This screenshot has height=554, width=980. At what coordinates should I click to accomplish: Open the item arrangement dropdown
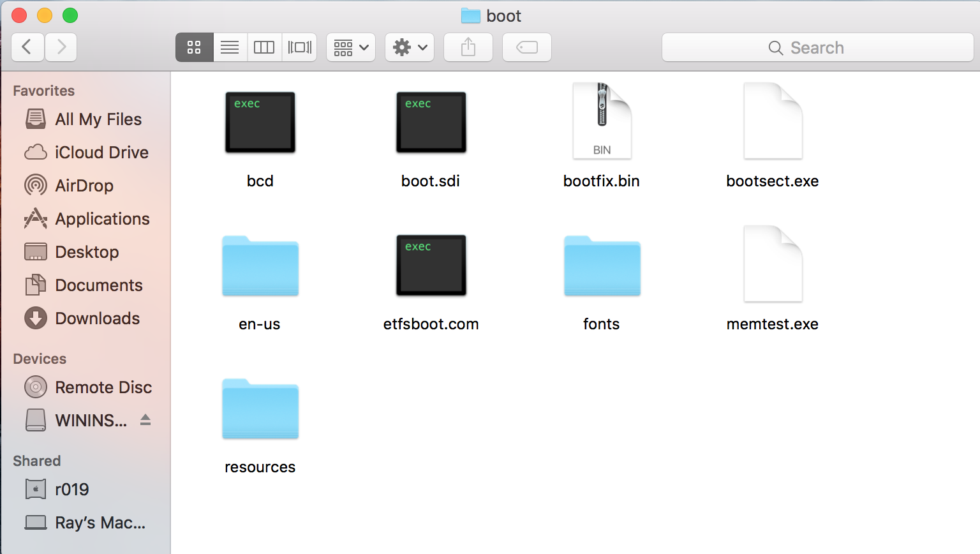(351, 47)
